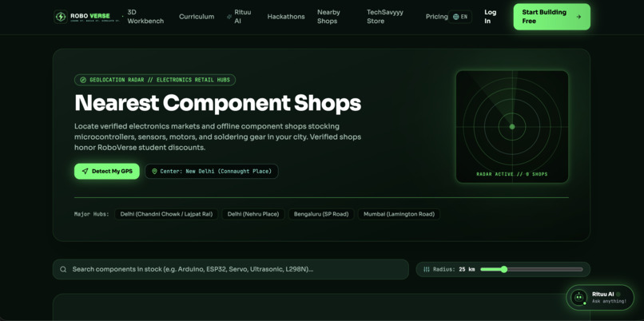Image resolution: width=644 pixels, height=321 pixels.
Task: Click the RADAR ACTIVE // 0 SHOPS status text
Action: [511, 174]
